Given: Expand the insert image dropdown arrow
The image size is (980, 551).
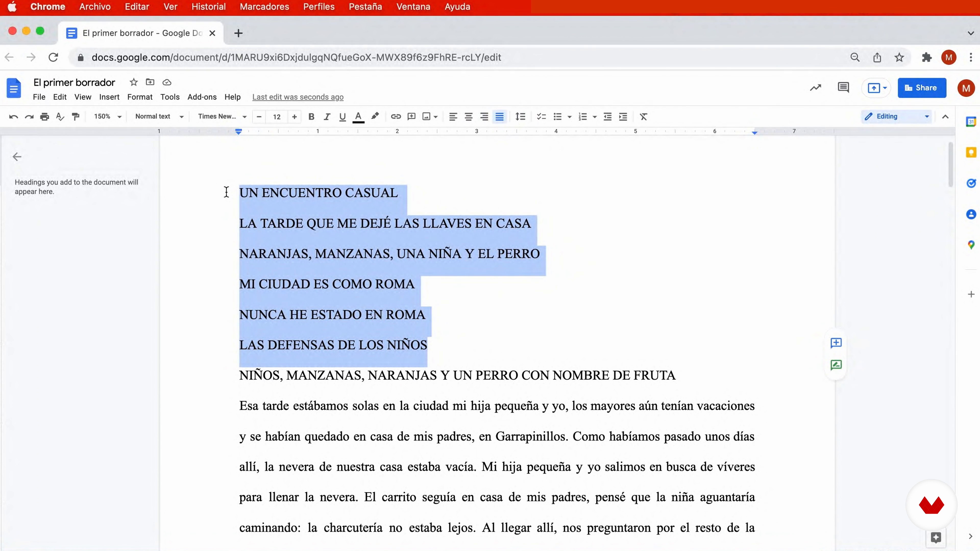Looking at the screenshot, I should pyautogui.click(x=436, y=117).
